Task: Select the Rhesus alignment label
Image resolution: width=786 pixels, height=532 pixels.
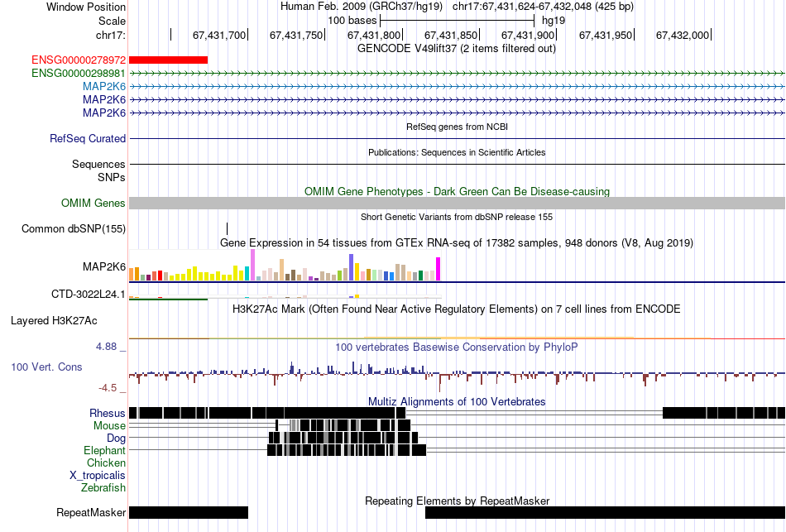Action: click(108, 413)
